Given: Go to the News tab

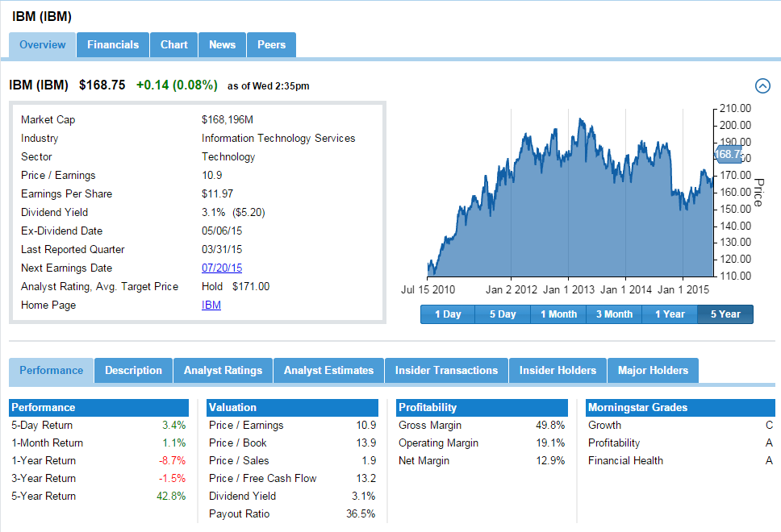Looking at the screenshot, I should (222, 45).
